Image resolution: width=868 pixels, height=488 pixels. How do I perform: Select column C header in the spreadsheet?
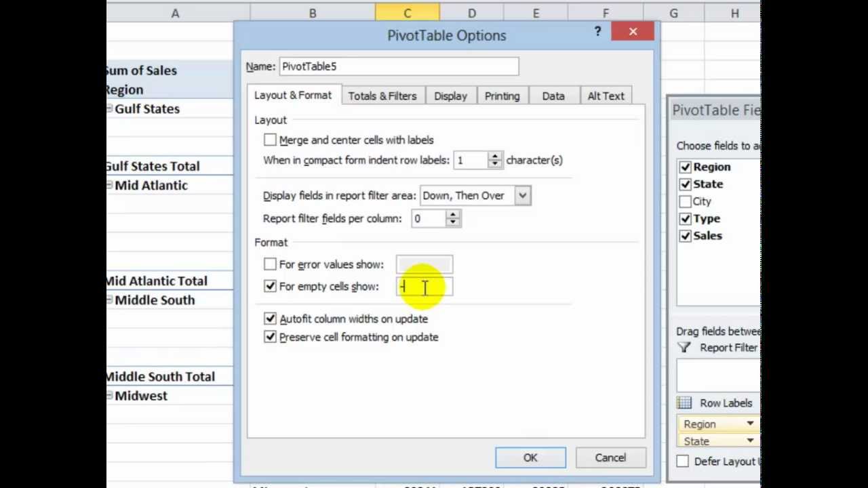407,13
